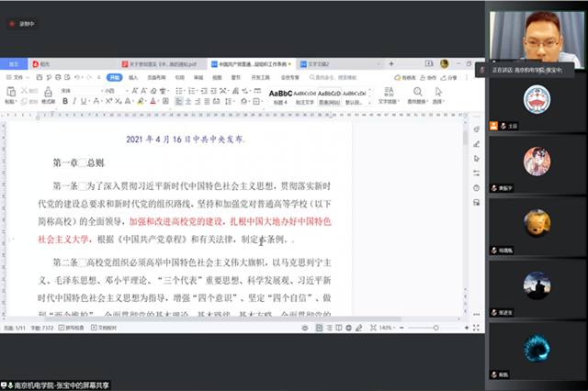588x391 pixels.
Task: Switch to the 插入 (Insert) ribbon tab
Action: click(x=131, y=78)
